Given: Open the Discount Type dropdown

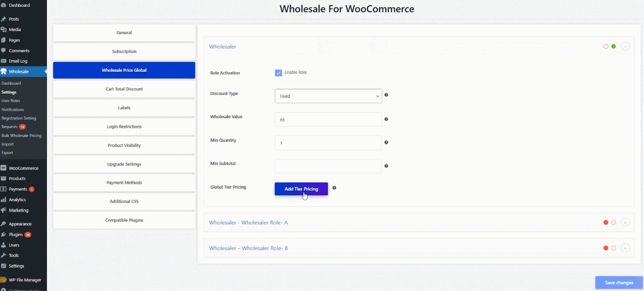Looking at the screenshot, I should pyautogui.click(x=328, y=96).
